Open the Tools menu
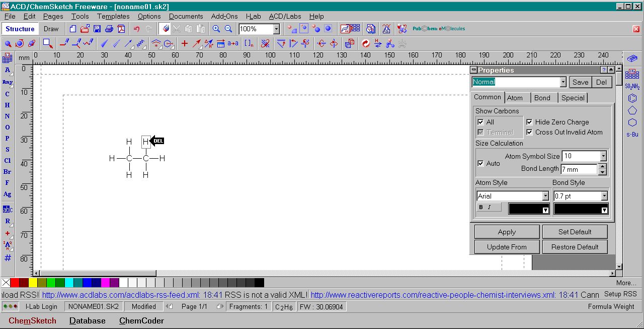The image size is (644, 329). [80, 16]
